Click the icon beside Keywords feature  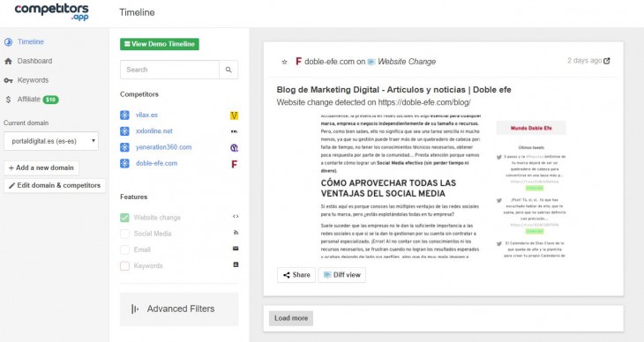(236, 264)
